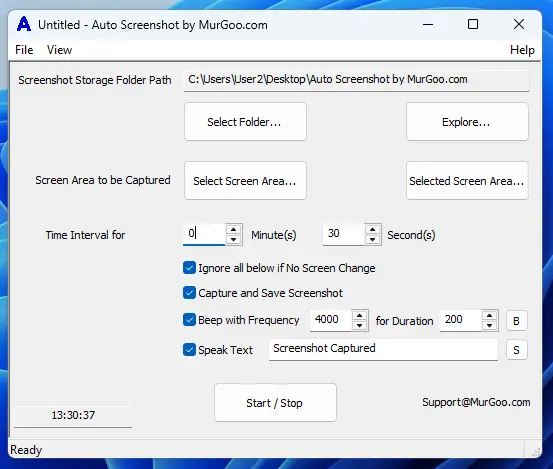553x469 pixels.
Task: Close the Auto Screenshot window
Action: coord(519,25)
